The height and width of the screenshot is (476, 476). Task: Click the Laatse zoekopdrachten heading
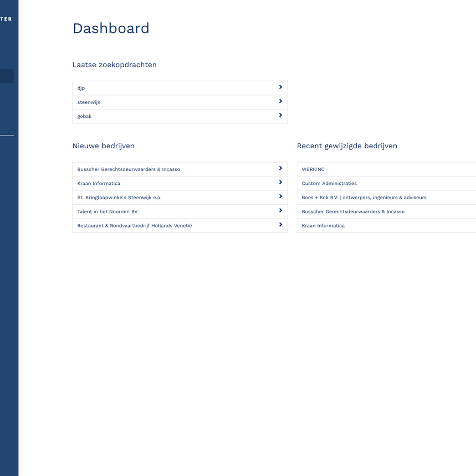[x=115, y=65]
